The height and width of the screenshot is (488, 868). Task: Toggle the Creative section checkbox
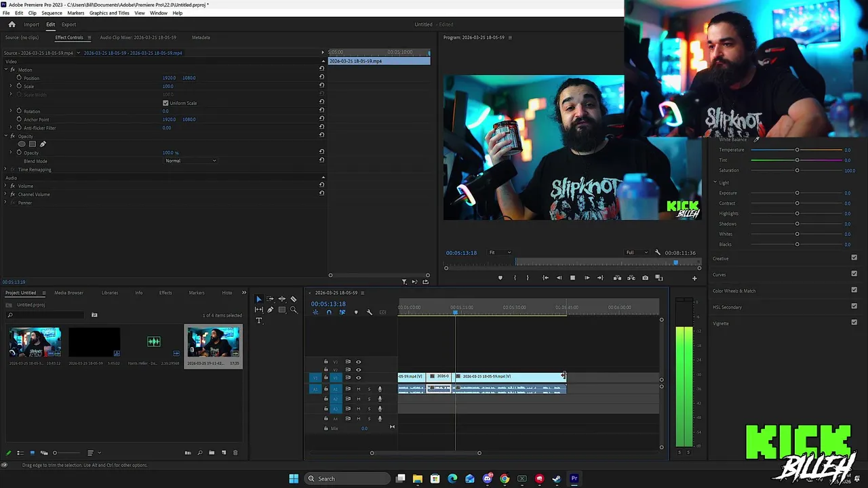[x=854, y=258]
